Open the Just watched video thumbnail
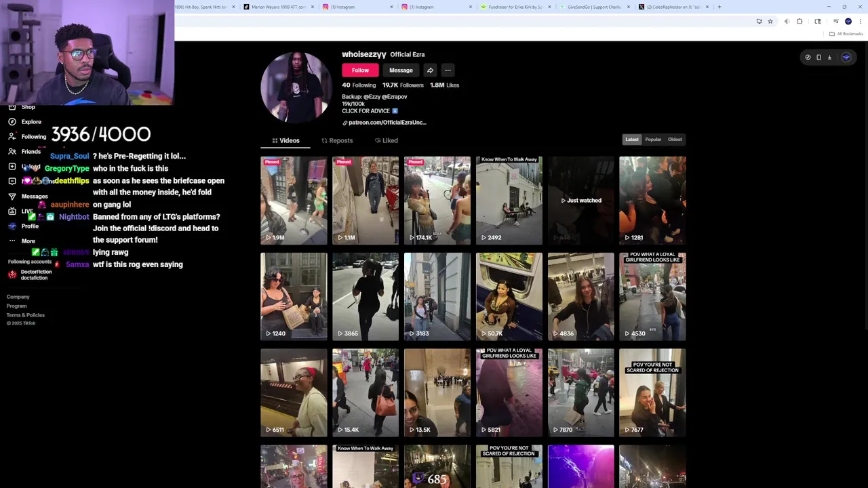 click(581, 201)
